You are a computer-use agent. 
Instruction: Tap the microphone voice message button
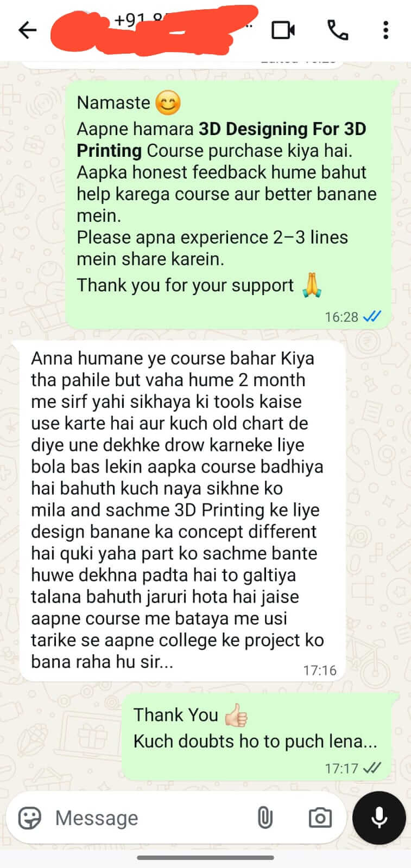(x=379, y=818)
